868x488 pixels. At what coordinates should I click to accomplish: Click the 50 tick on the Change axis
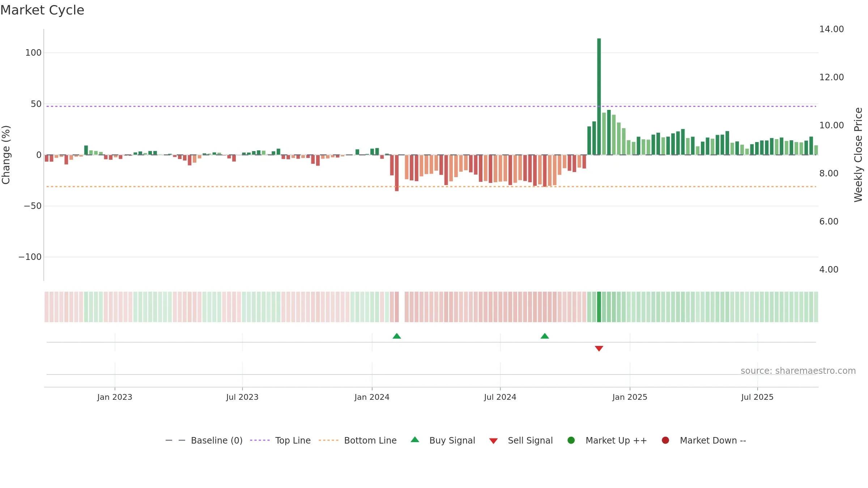pos(36,104)
